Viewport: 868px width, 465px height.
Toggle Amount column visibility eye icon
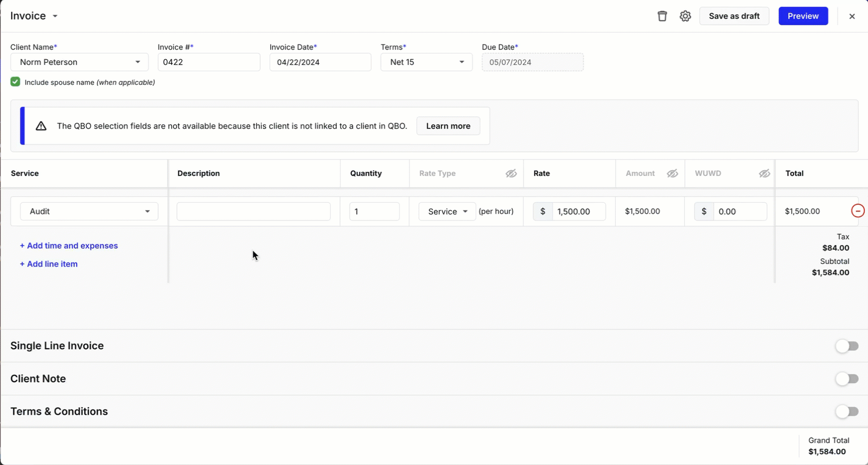(x=672, y=174)
